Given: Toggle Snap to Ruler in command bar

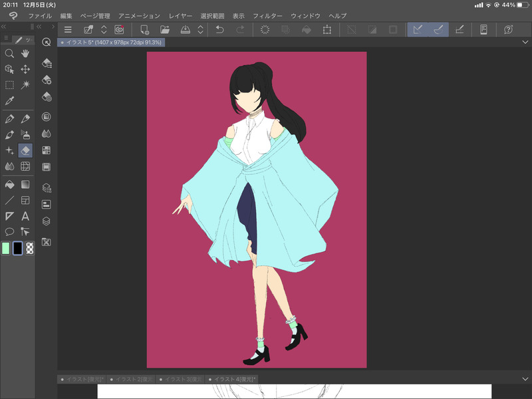Looking at the screenshot, I should [417, 29].
